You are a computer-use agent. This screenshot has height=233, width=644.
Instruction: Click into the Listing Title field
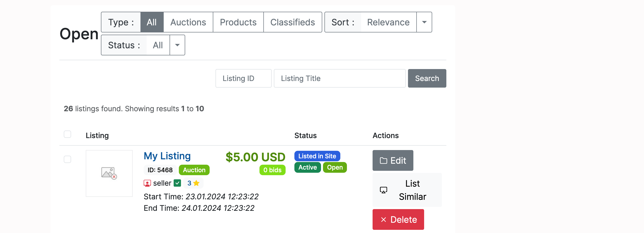[x=339, y=78]
